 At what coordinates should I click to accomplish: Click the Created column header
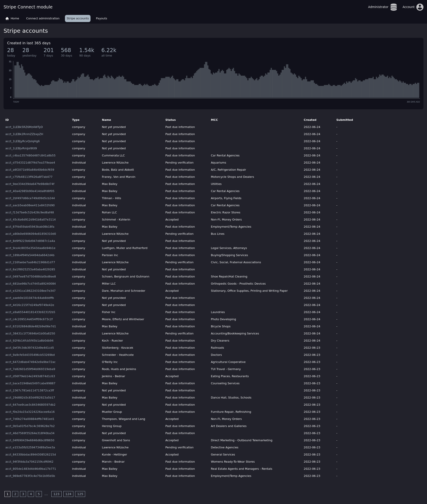tap(310, 120)
